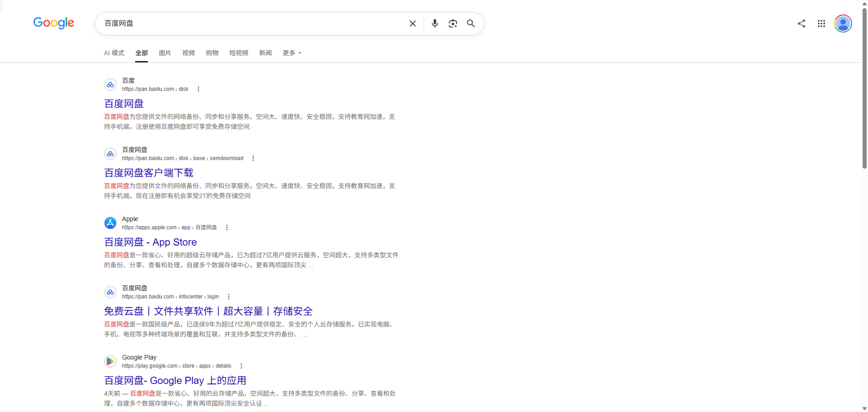The image size is (868, 412).
Task: Clear the search box text
Action: [x=413, y=24]
